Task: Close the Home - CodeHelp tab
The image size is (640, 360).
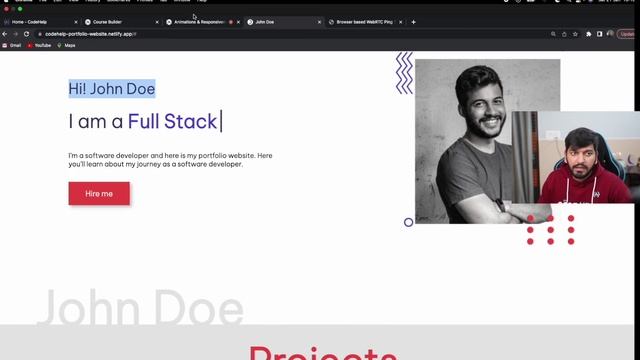Action: [x=76, y=22]
